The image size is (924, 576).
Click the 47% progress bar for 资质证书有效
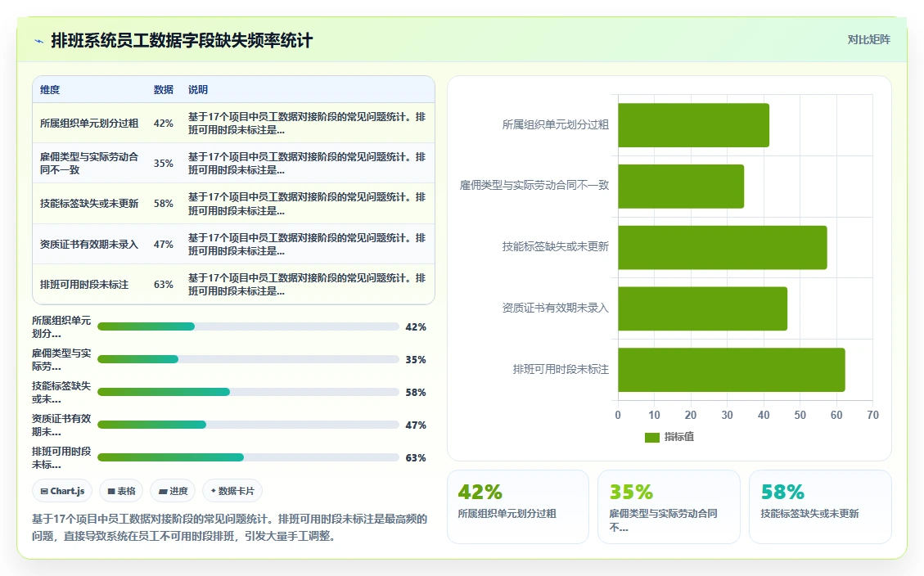click(248, 425)
